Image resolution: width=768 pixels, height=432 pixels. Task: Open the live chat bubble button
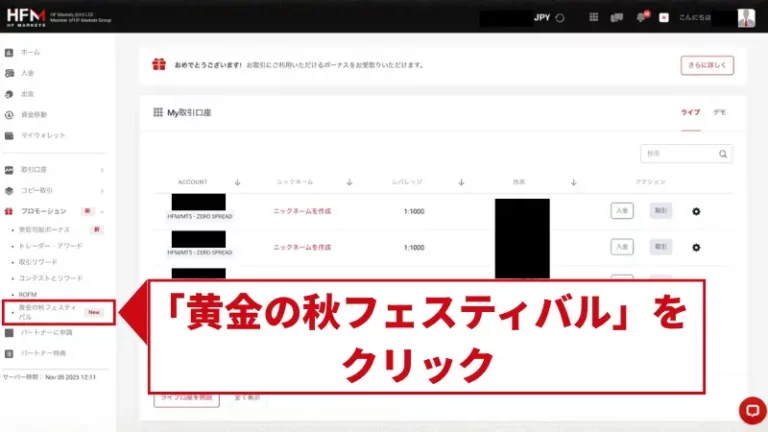point(750,410)
